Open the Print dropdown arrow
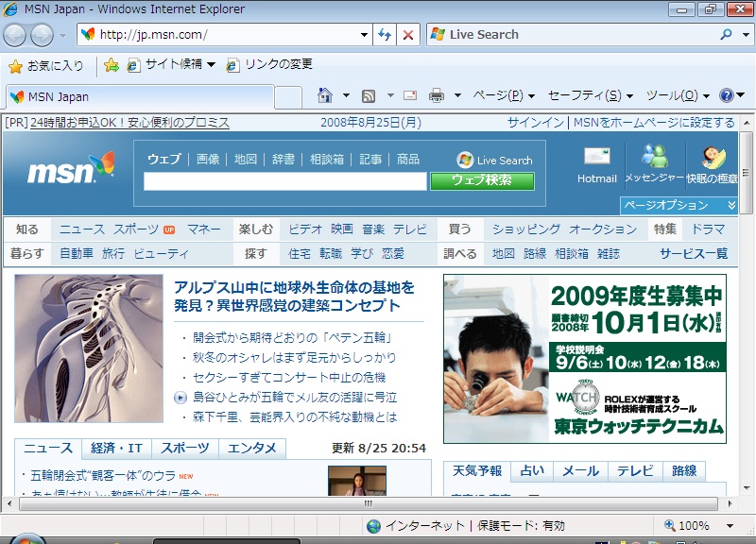Image resolution: width=756 pixels, height=544 pixels. 457,95
